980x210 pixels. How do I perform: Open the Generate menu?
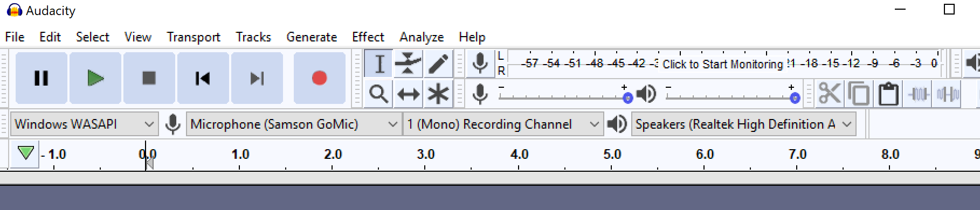pos(312,37)
